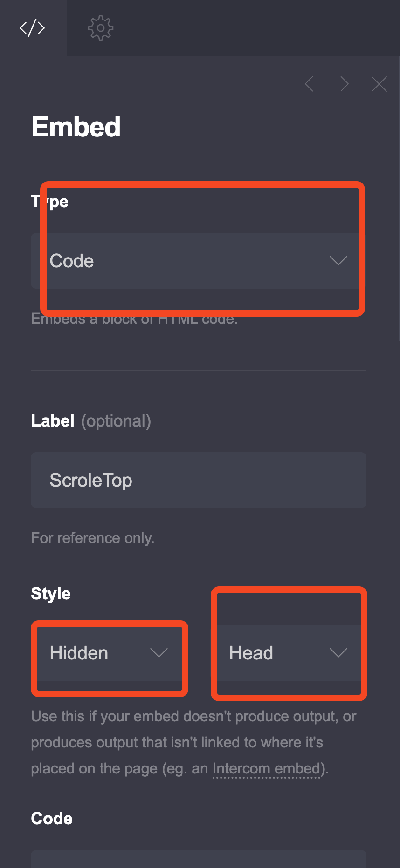Select the code embed tab icon
The height and width of the screenshot is (868, 400).
pos(33,28)
